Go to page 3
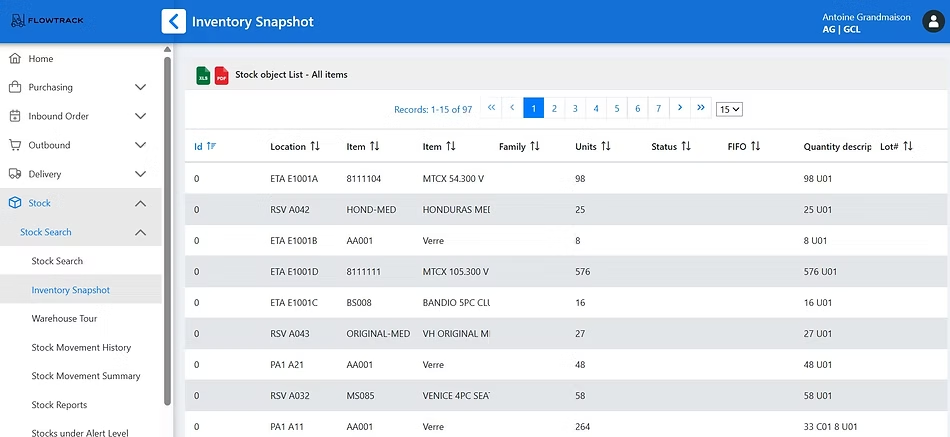Screen dimensions: 950x437 [x=575, y=108]
